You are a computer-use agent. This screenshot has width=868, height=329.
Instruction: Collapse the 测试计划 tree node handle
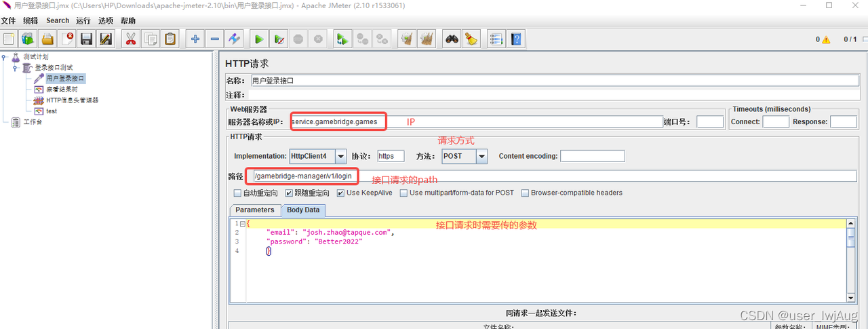(x=4, y=57)
